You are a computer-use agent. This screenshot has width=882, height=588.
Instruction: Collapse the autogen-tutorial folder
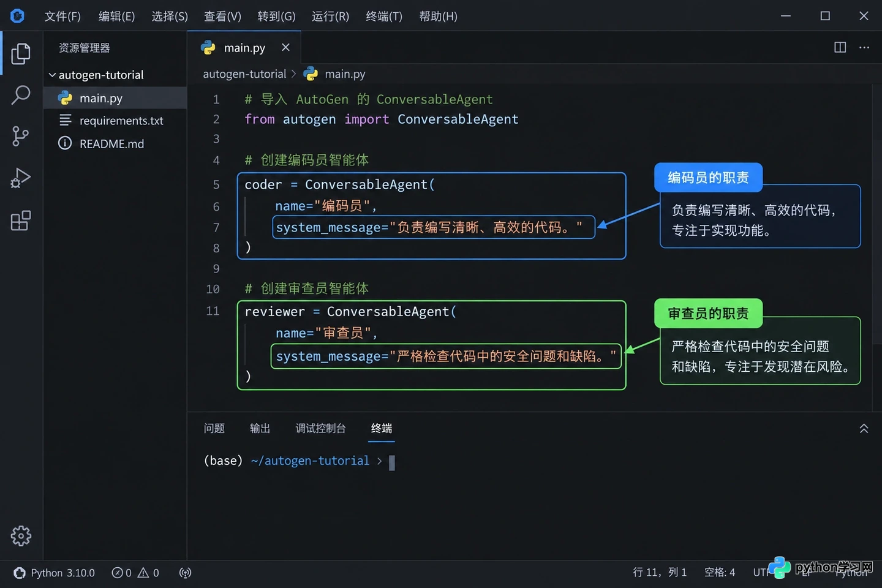115,75
